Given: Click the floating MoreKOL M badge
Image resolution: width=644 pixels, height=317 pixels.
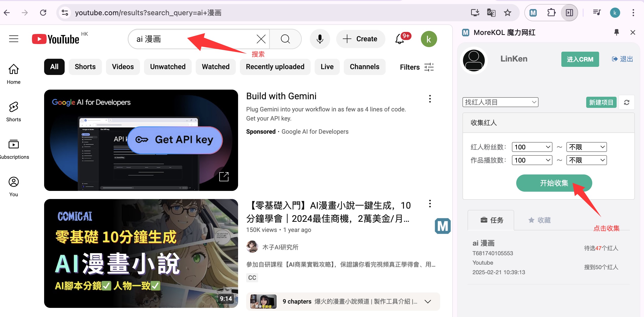Looking at the screenshot, I should click(x=443, y=226).
